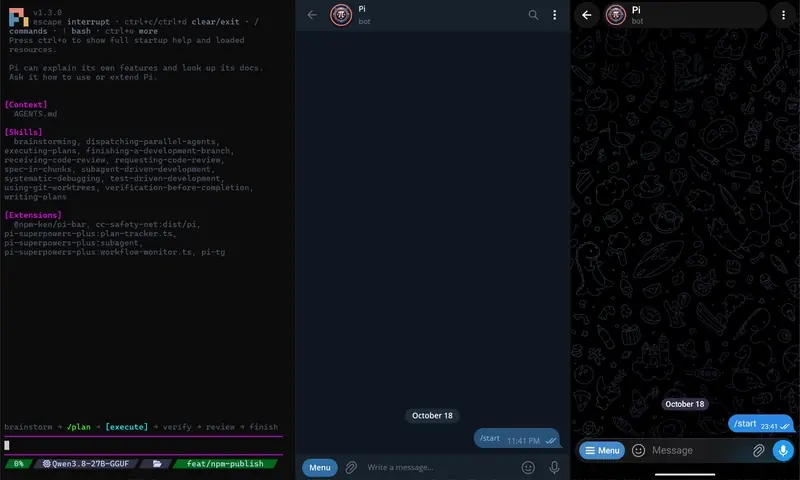Tap Menu button in mobile Telegram chat

tap(602, 450)
